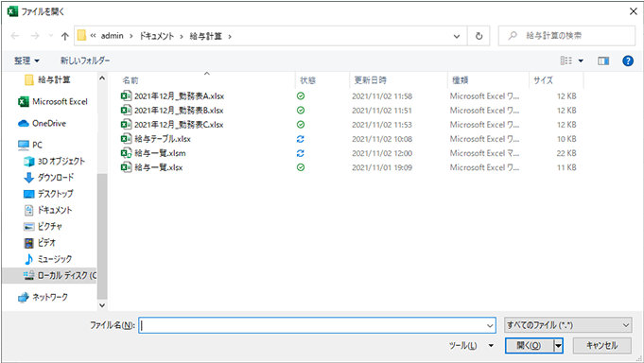644x363 pixels.
Task: Open ビデオ in navigation pane
Action: pyautogui.click(x=40, y=243)
